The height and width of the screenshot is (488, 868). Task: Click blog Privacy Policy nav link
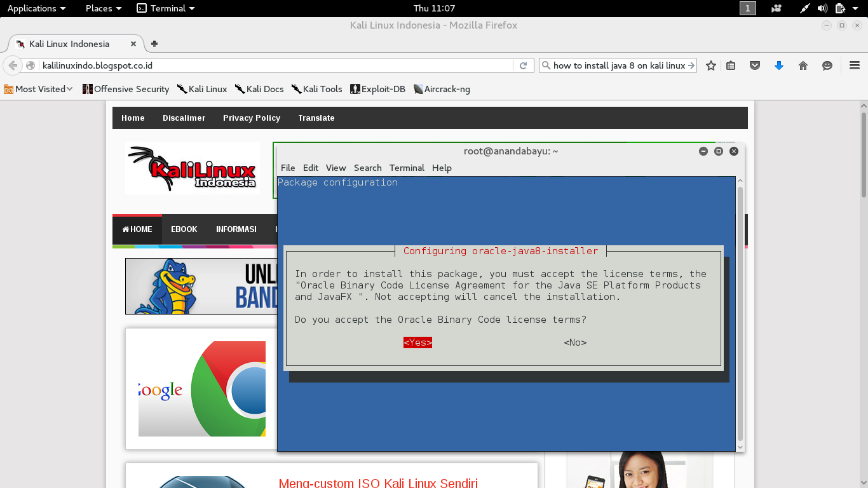point(252,118)
